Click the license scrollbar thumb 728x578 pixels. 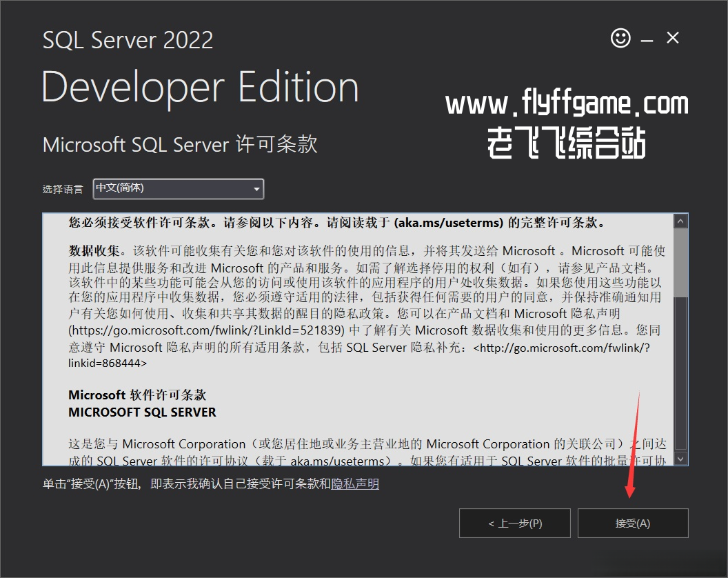680,263
